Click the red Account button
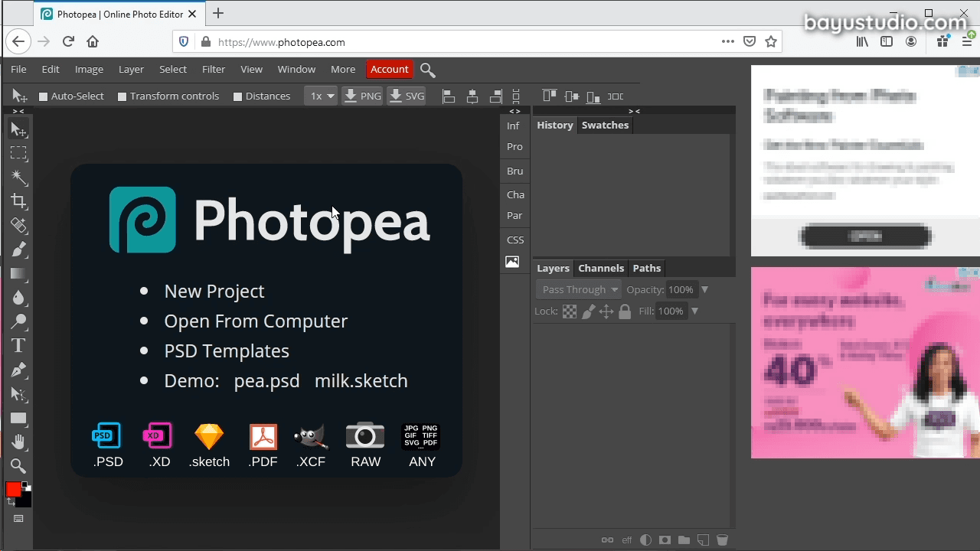 (390, 69)
